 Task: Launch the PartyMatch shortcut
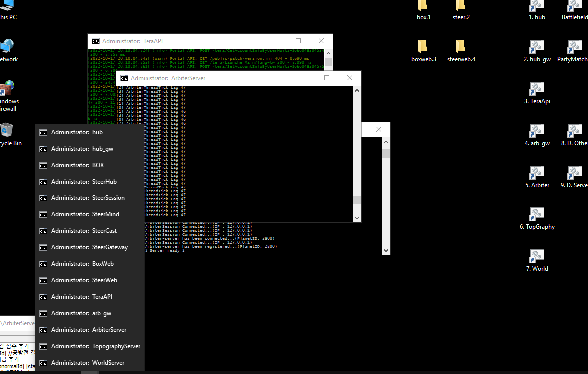[x=573, y=51]
